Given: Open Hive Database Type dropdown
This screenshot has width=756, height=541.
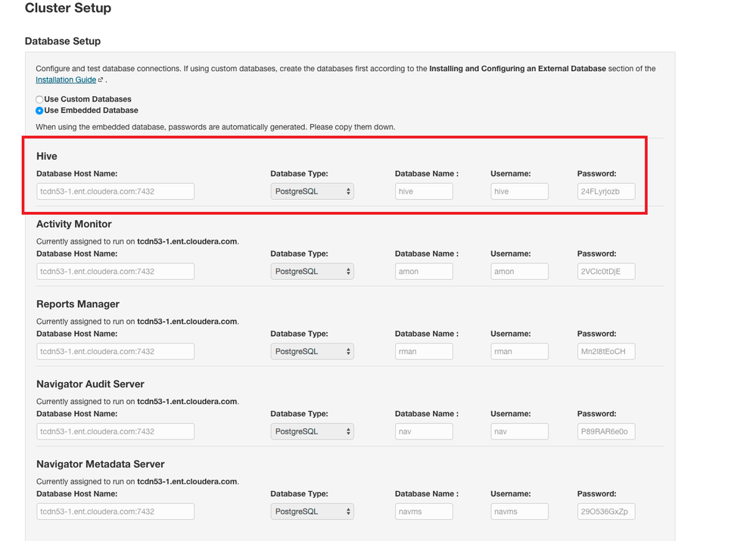Looking at the screenshot, I should click(x=312, y=191).
